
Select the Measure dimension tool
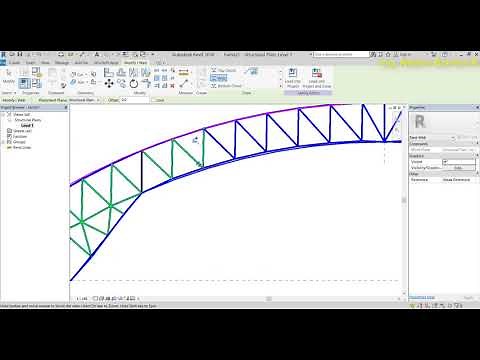click(x=184, y=72)
